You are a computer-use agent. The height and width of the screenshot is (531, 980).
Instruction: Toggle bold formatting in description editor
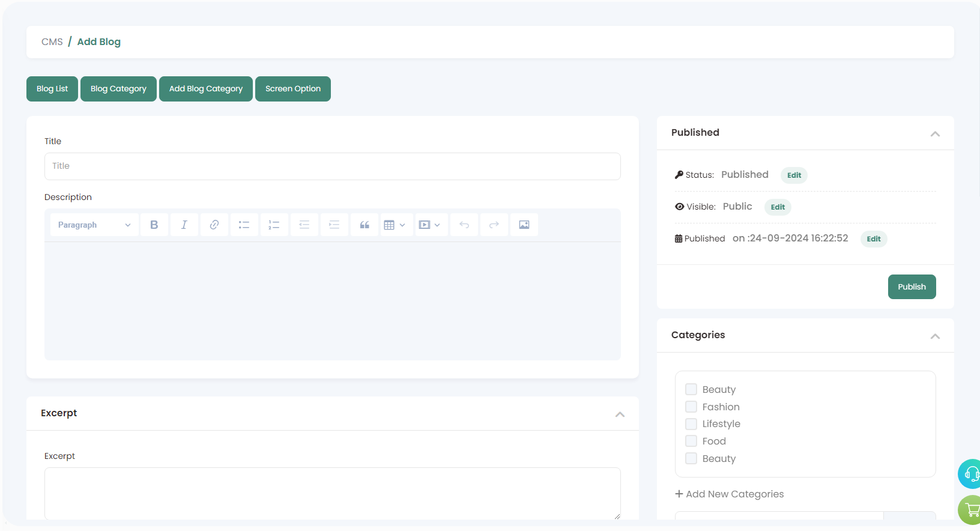(154, 225)
